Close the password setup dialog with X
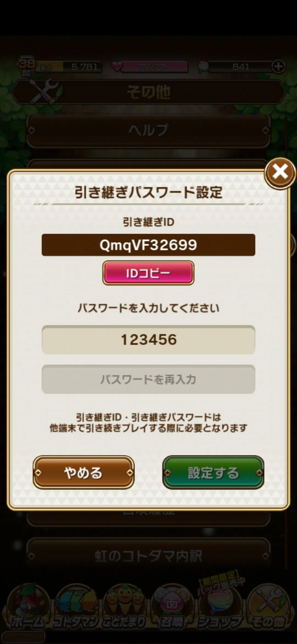 280,173
